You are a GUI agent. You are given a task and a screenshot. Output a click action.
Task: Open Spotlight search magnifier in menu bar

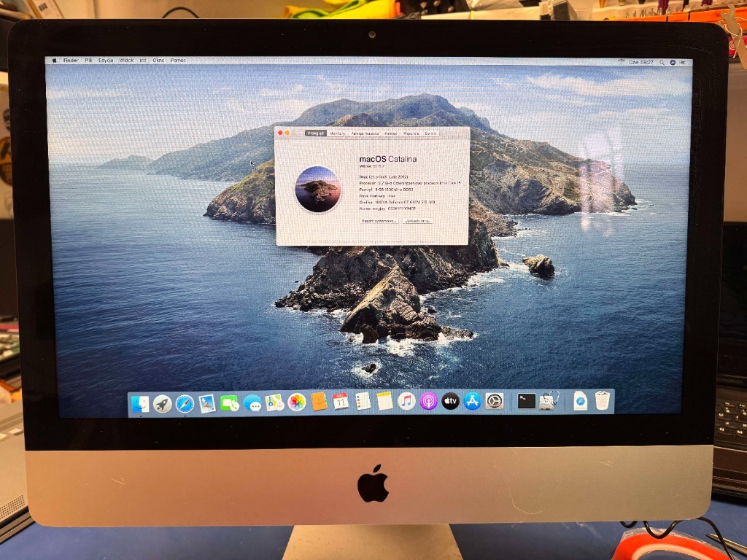pyautogui.click(x=662, y=63)
